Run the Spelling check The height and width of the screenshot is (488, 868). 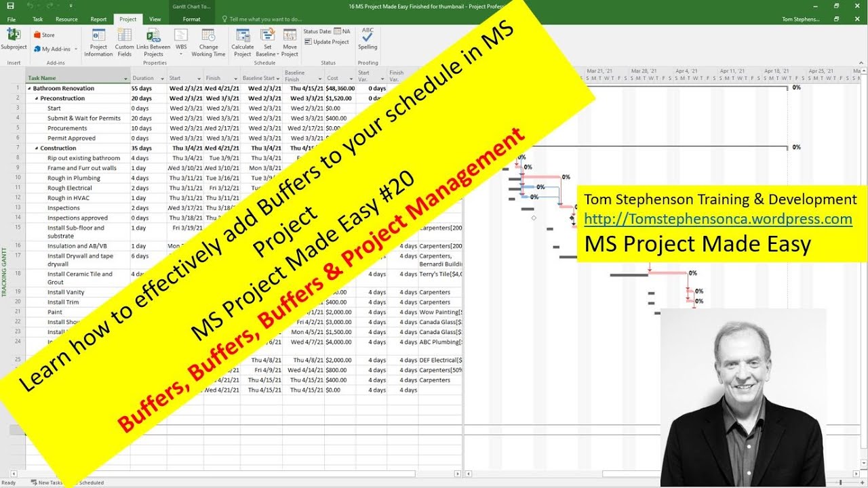368,39
